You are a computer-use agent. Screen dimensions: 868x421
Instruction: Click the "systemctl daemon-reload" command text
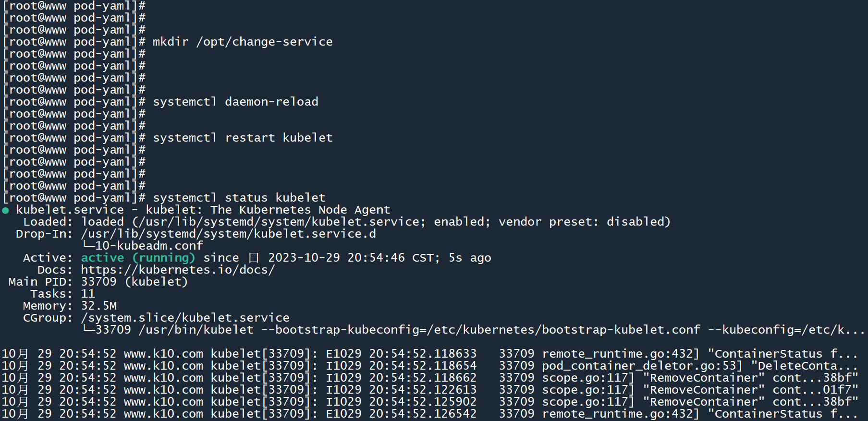235,102
